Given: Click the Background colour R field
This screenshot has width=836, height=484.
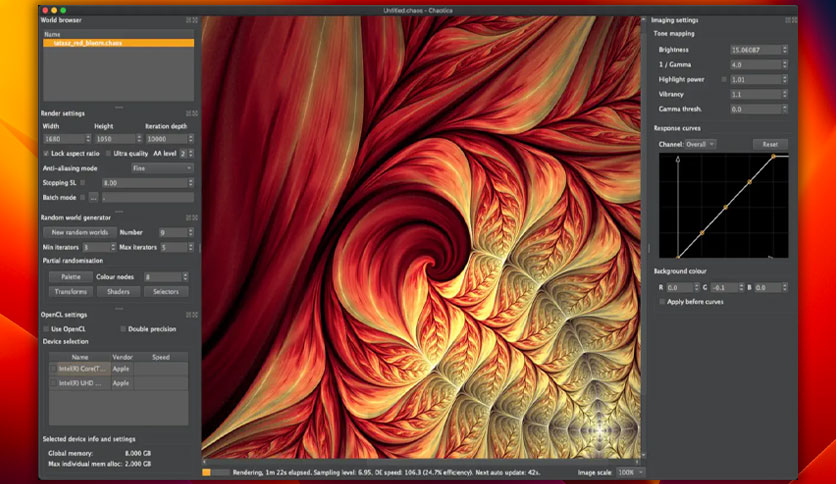Looking at the screenshot, I should [x=679, y=287].
